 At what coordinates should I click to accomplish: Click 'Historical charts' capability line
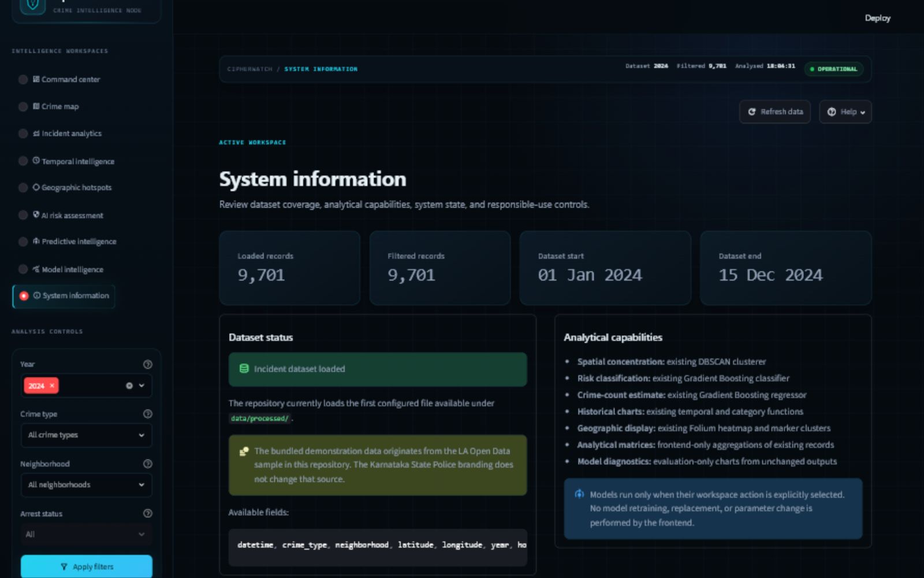pyautogui.click(x=690, y=412)
